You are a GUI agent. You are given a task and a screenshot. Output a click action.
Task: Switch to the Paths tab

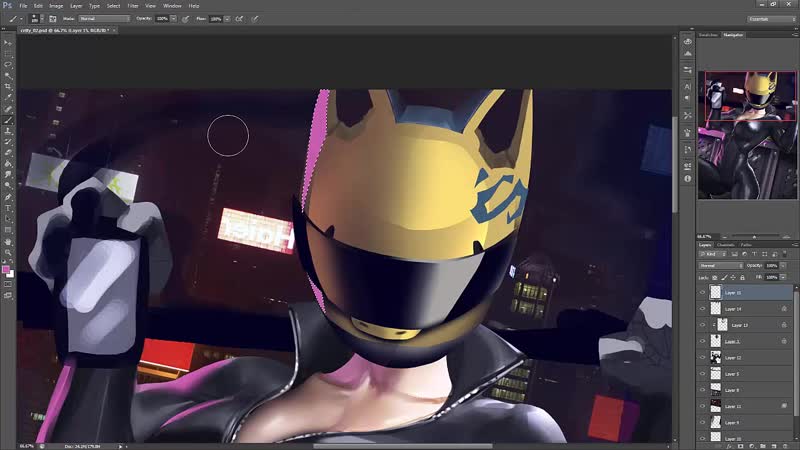pyautogui.click(x=746, y=245)
